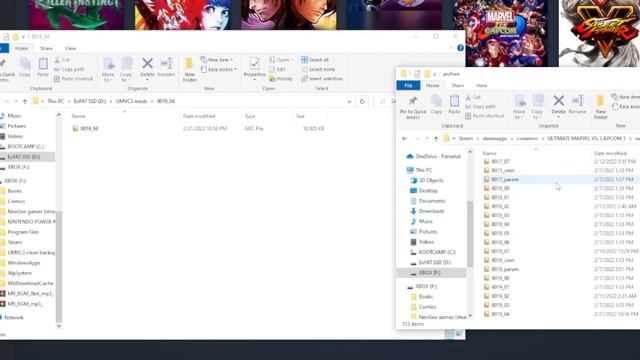Switch to Share tab in archive window
The image size is (640, 360).
point(458,85)
